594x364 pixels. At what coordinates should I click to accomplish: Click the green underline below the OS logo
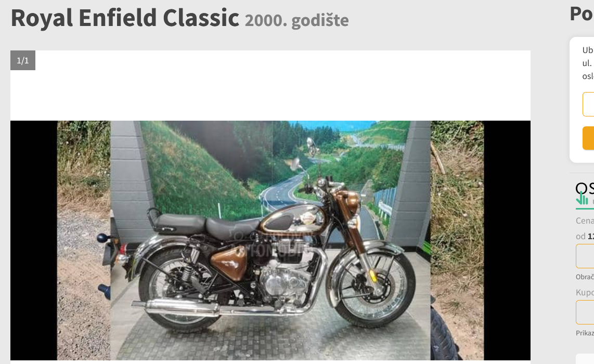(x=585, y=209)
